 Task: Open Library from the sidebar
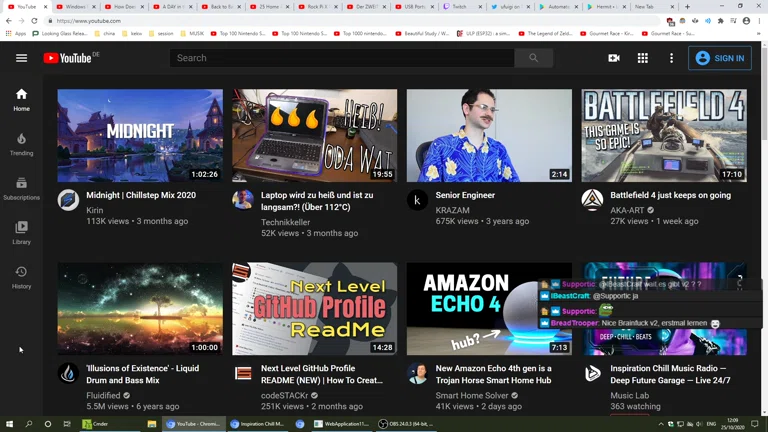(x=21, y=232)
